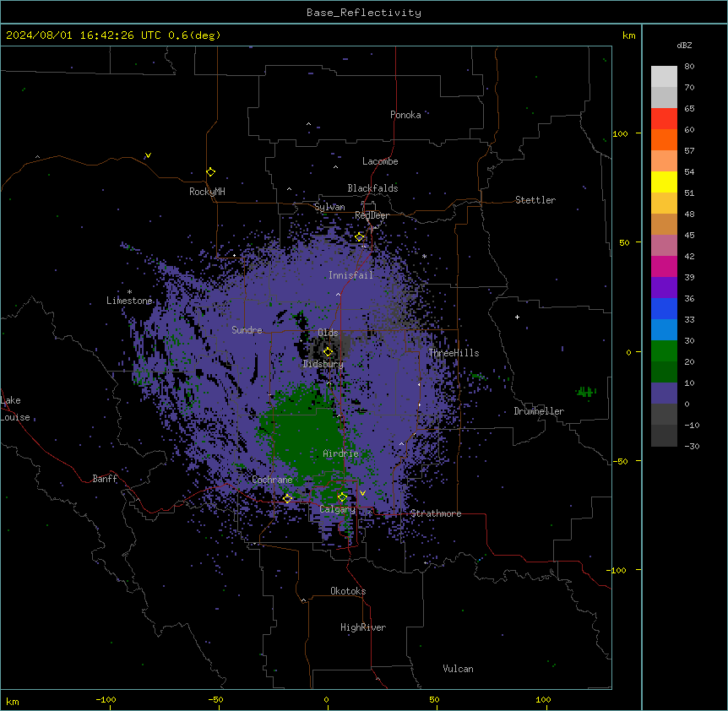Click the yellow marker near RockyMH
The image size is (728, 711).
210,171
